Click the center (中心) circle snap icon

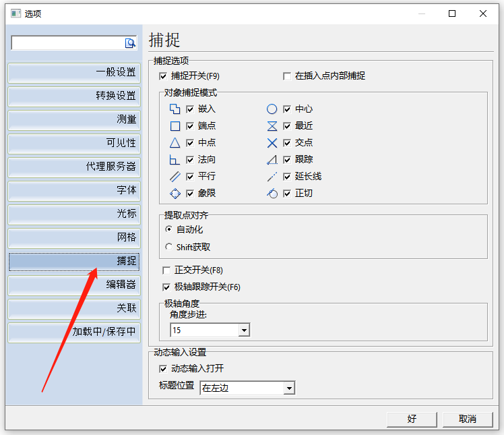[272, 109]
